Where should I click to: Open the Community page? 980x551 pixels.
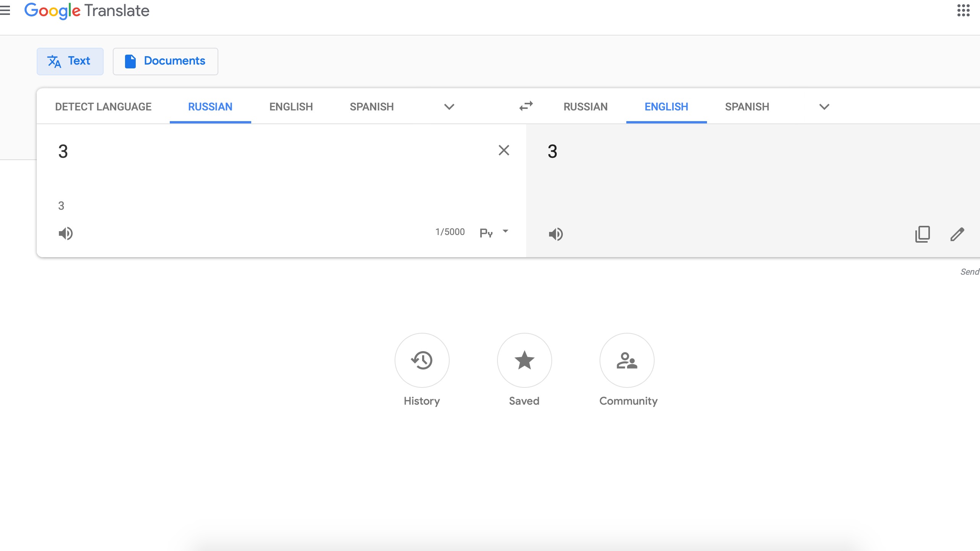[x=627, y=360]
